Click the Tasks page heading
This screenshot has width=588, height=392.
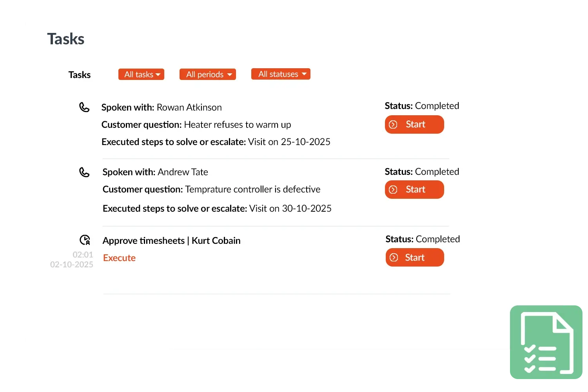[66, 39]
